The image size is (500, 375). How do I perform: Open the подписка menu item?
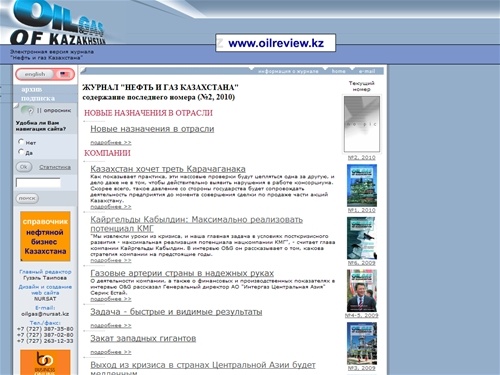coord(38,98)
